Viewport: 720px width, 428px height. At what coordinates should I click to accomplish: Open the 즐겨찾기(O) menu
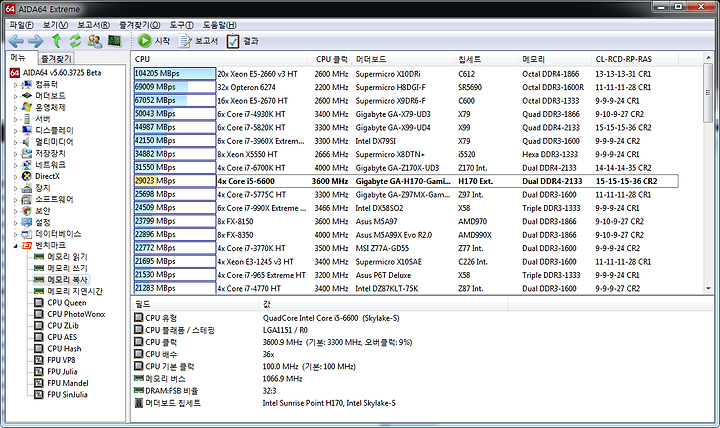point(140,25)
